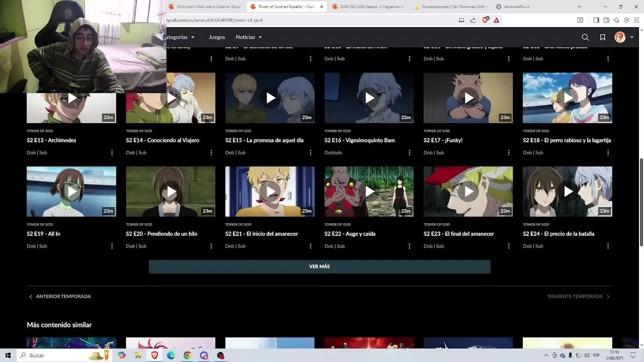Open options menu for S2 E22 Auge y caída
The image size is (644, 362).
409,246
